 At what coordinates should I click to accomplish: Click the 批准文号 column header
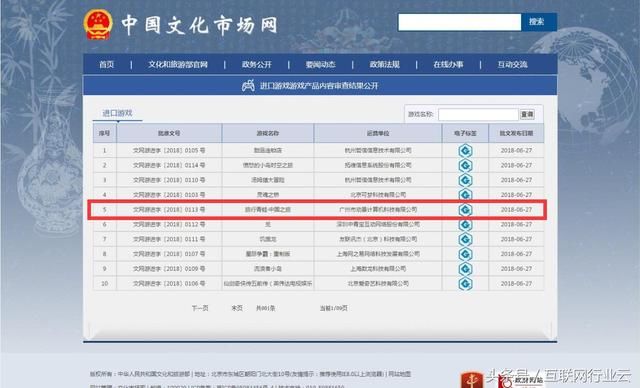(x=169, y=133)
